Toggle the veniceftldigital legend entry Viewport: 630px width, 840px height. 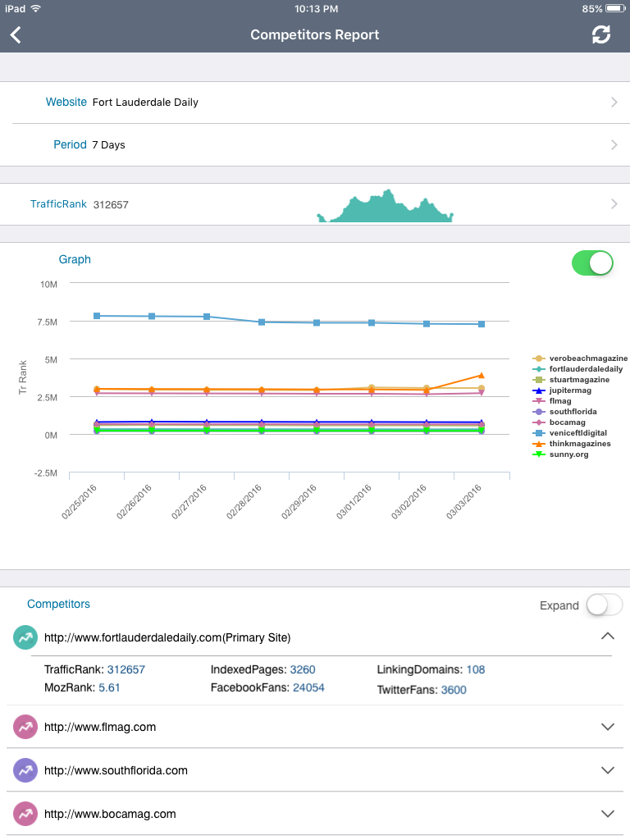[569, 433]
